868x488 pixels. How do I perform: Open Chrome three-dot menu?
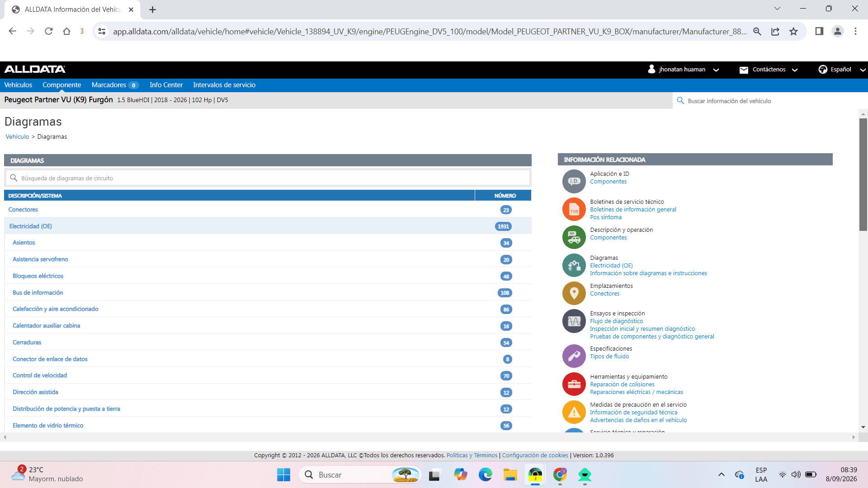point(855,31)
